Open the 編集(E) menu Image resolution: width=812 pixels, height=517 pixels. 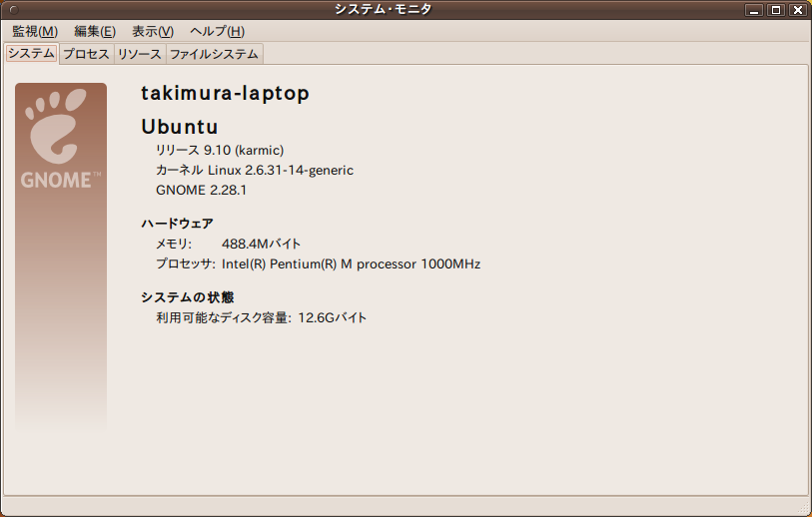click(x=95, y=32)
